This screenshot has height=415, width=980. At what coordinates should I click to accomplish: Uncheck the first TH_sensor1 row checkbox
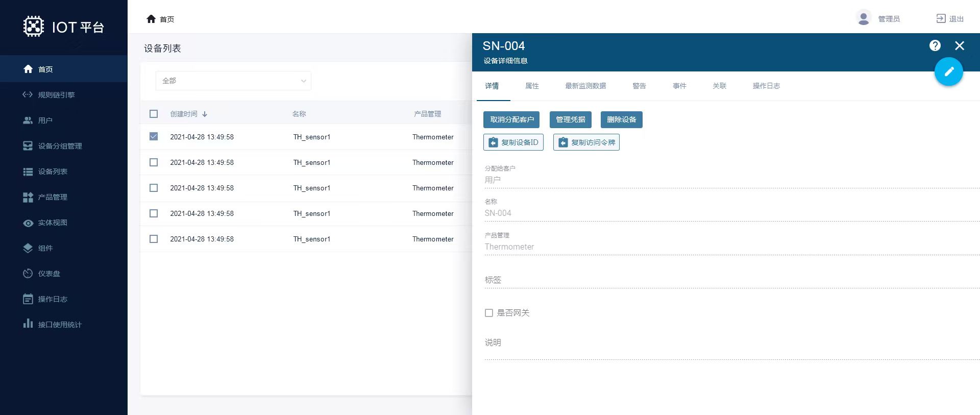[x=154, y=136]
